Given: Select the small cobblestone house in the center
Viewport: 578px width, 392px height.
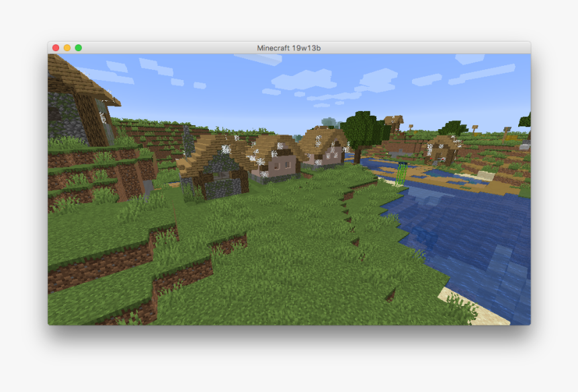Looking at the screenshot, I should [215, 168].
